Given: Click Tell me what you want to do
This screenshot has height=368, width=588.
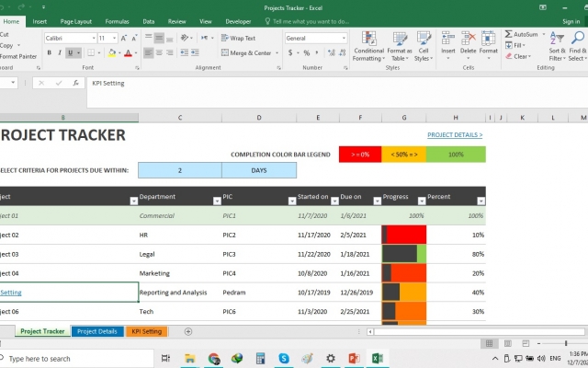Looking at the screenshot, I should click(x=307, y=21).
